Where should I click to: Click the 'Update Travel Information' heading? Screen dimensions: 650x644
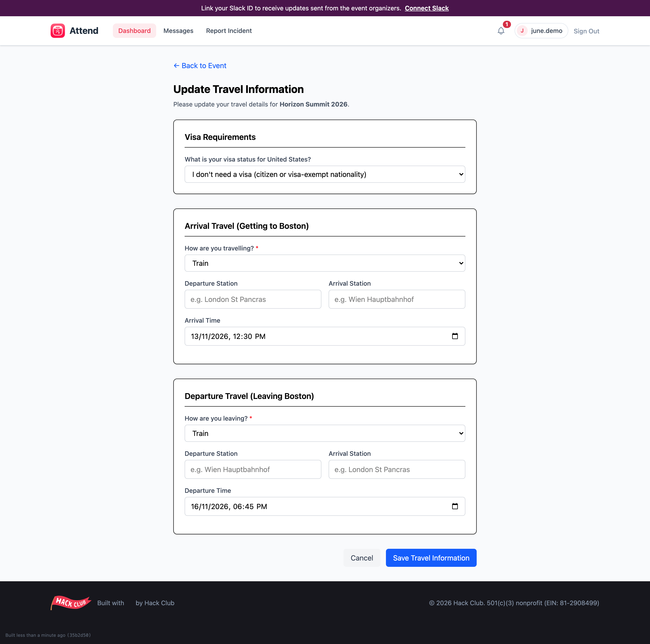pos(238,89)
